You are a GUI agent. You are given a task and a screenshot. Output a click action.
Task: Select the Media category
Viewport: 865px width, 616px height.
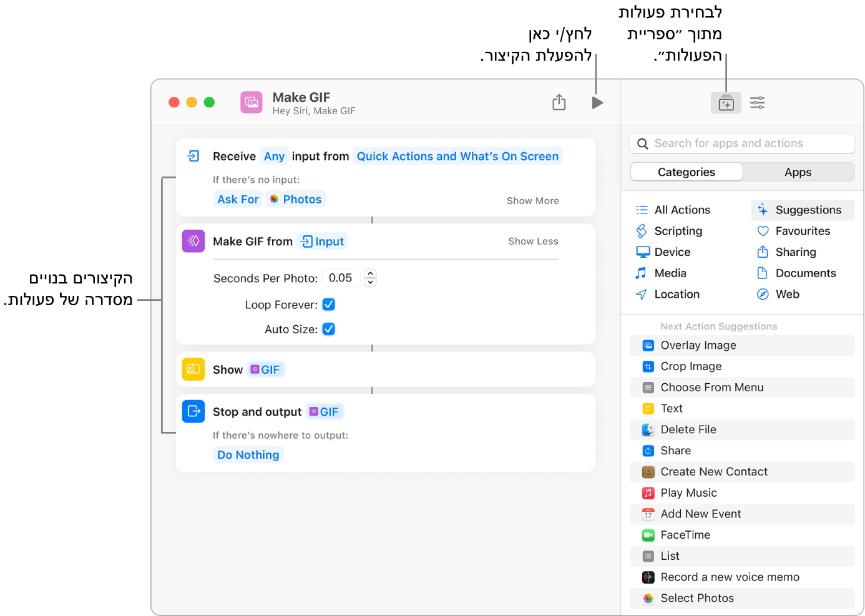(x=670, y=273)
